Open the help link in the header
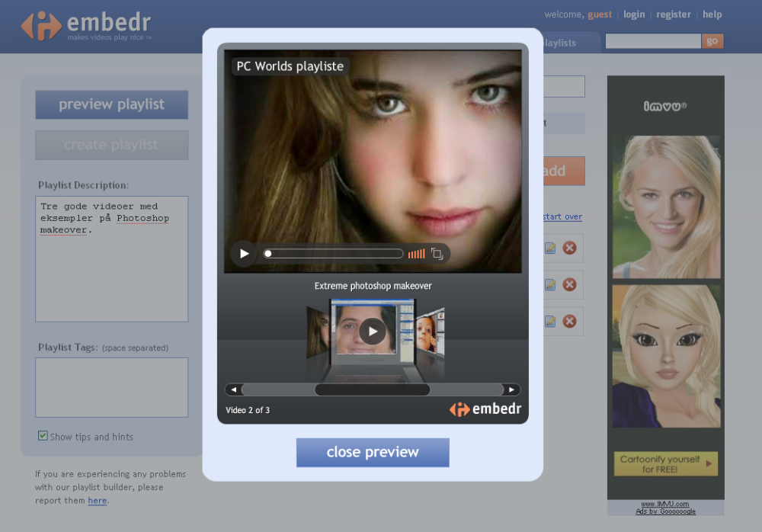 pos(712,14)
